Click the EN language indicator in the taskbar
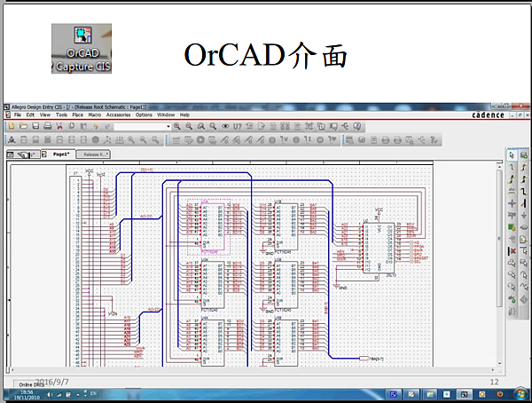The width and height of the screenshot is (532, 403). (93, 393)
